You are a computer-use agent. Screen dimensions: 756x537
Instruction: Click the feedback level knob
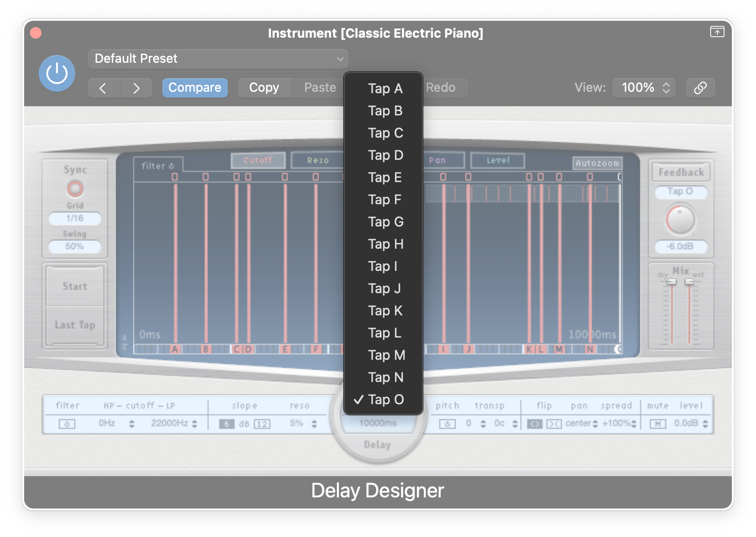pos(681,220)
